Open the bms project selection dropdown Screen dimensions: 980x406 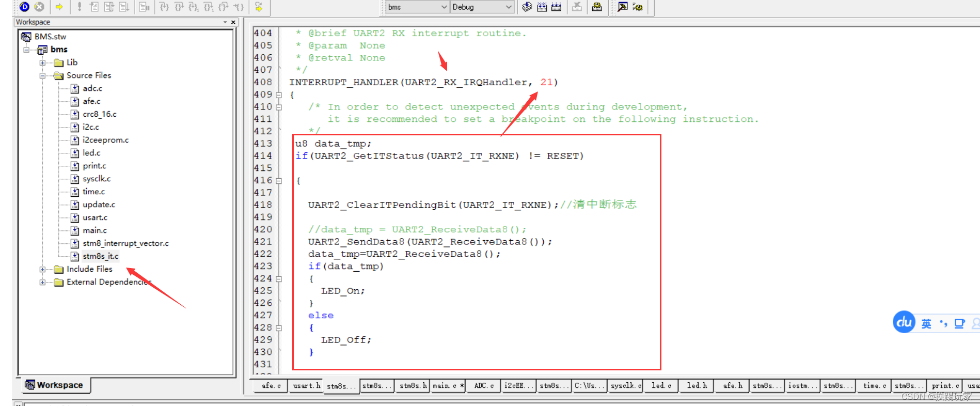tap(444, 7)
